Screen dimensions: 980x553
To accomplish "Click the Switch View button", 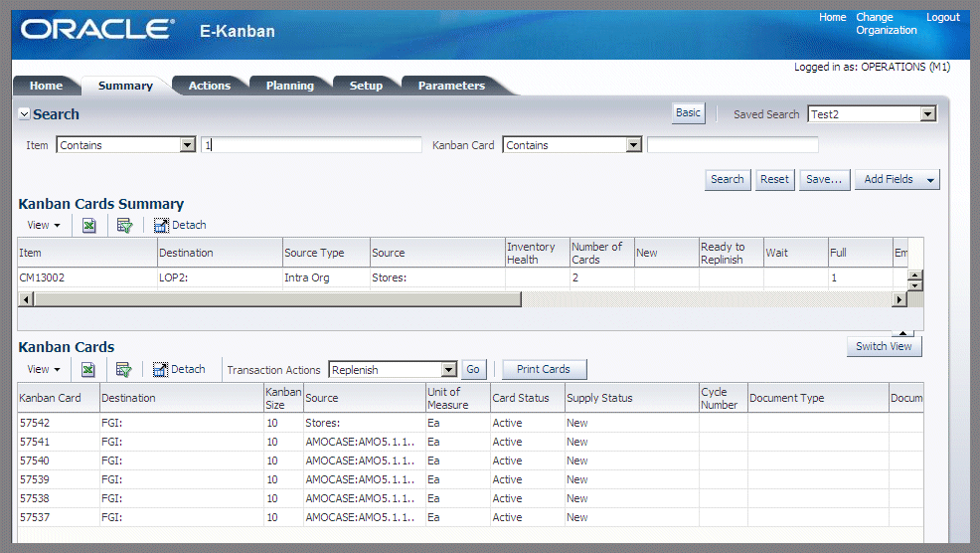I will tap(884, 346).
